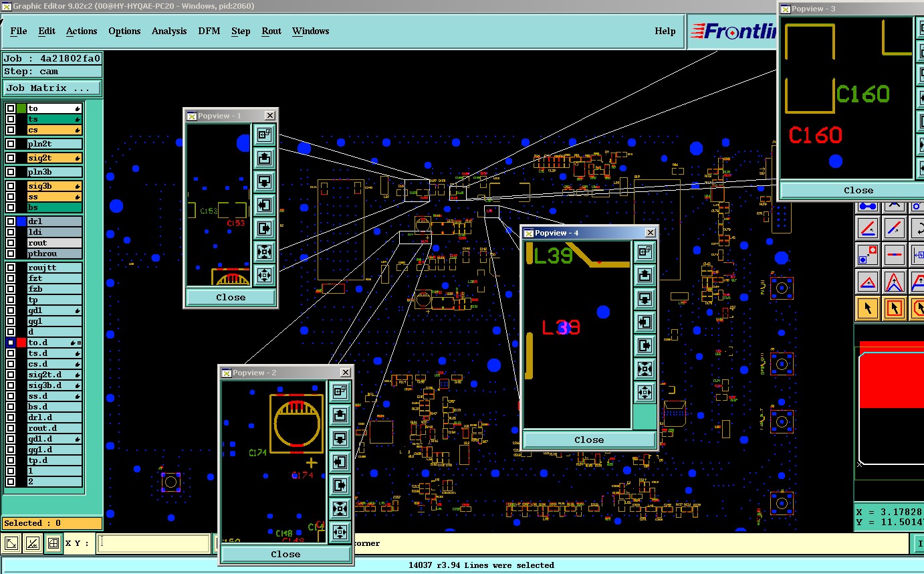Pan down in Popview 2
This screenshot has width=924, height=574.
[340, 438]
